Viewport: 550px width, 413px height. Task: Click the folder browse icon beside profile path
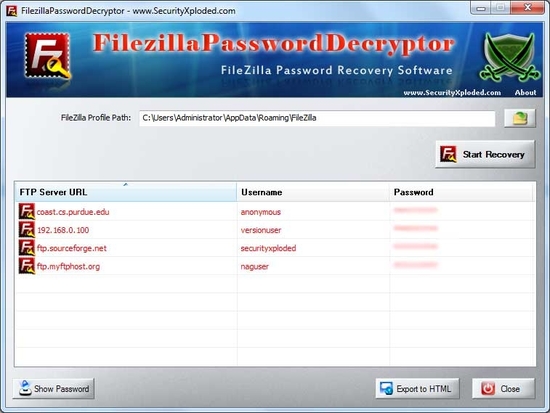pos(520,118)
